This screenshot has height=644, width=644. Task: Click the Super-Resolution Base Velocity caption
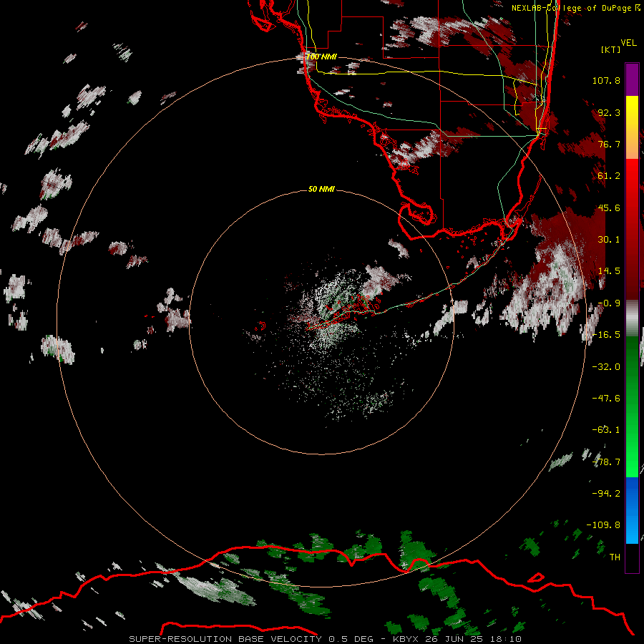tap(326, 639)
